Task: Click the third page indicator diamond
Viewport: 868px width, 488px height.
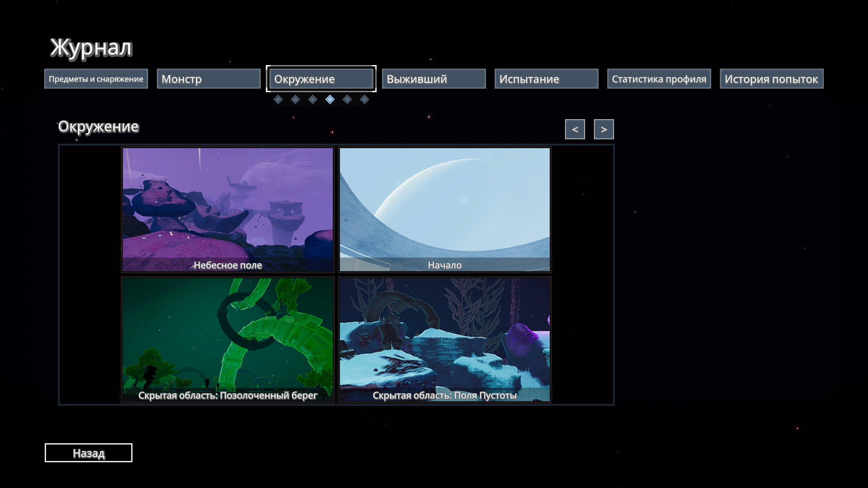Action: [x=312, y=99]
